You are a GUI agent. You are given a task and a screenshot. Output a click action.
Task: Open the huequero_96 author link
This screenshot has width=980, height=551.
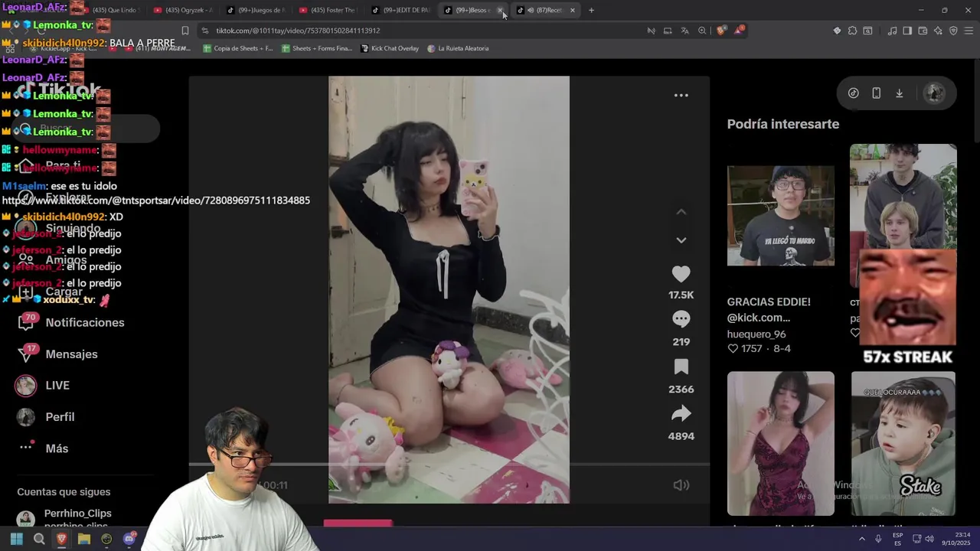[756, 334]
